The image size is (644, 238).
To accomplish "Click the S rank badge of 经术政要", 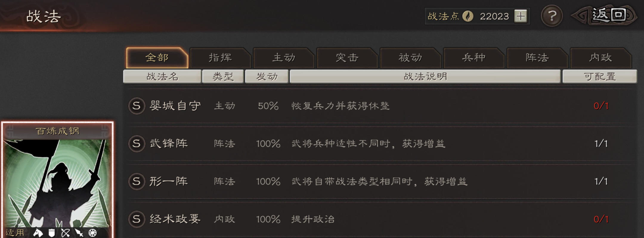I will [x=137, y=219].
